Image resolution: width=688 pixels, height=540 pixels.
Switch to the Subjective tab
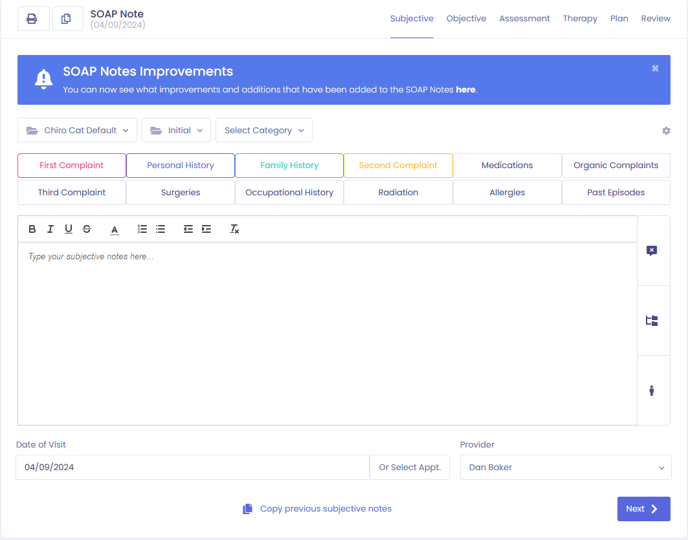[x=412, y=18]
